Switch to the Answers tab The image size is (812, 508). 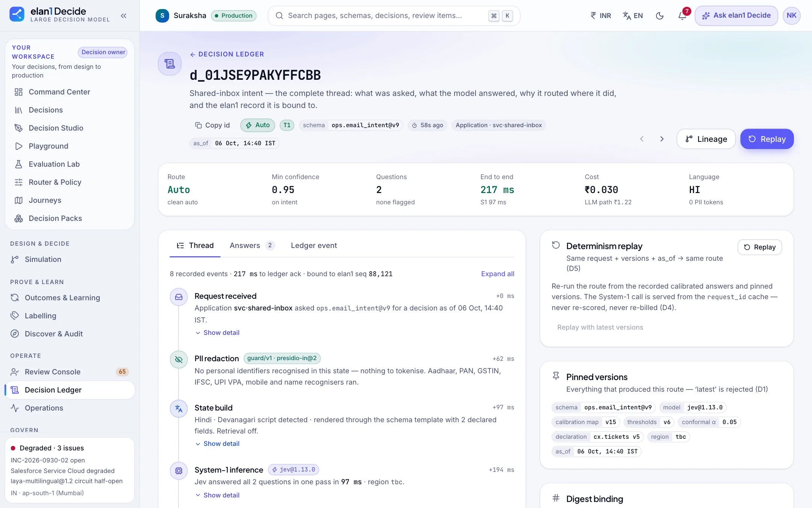coord(252,246)
